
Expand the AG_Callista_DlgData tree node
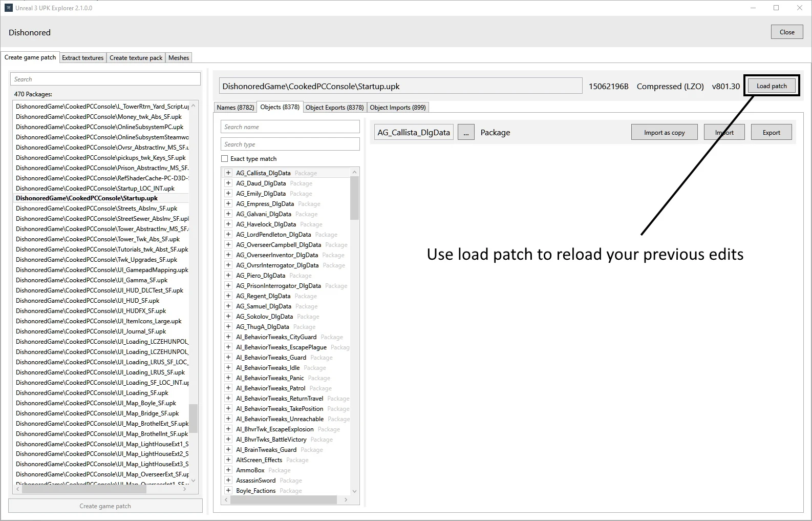(228, 173)
